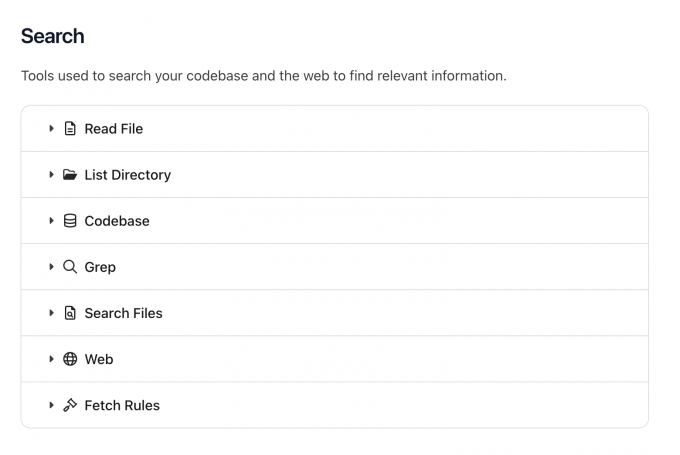This screenshot has height=455, width=680.
Task: Select the Search Files label text
Action: tap(123, 313)
